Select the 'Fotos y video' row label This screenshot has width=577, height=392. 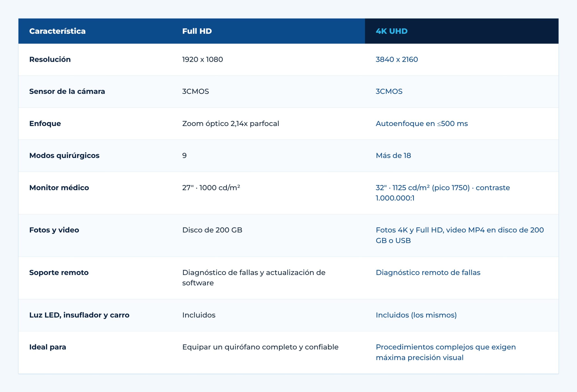pyautogui.click(x=54, y=230)
